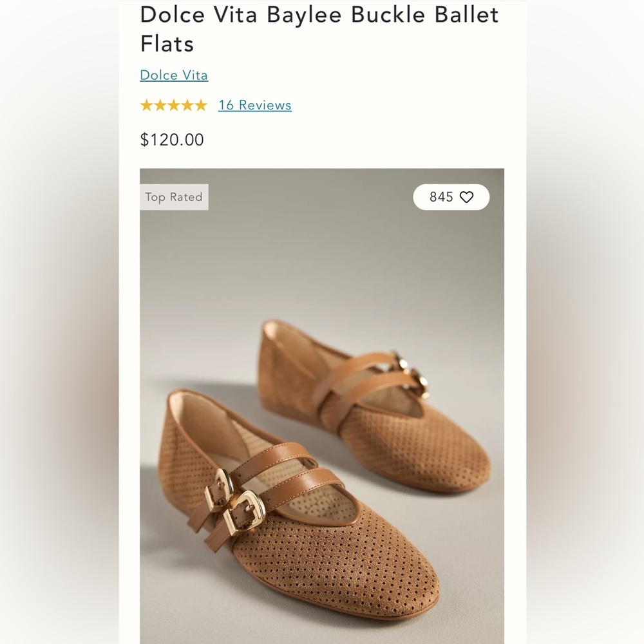Select the second rating star
The height and width of the screenshot is (644, 644).
pos(159,105)
